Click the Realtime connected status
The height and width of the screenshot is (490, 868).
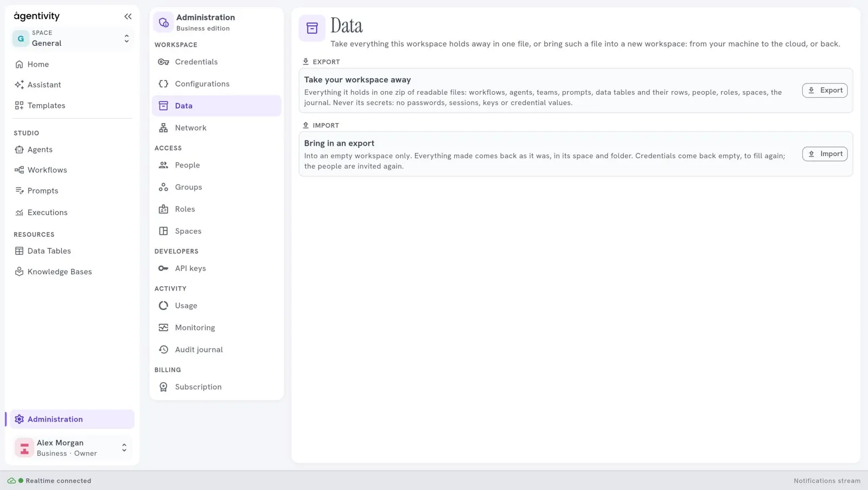click(49, 481)
